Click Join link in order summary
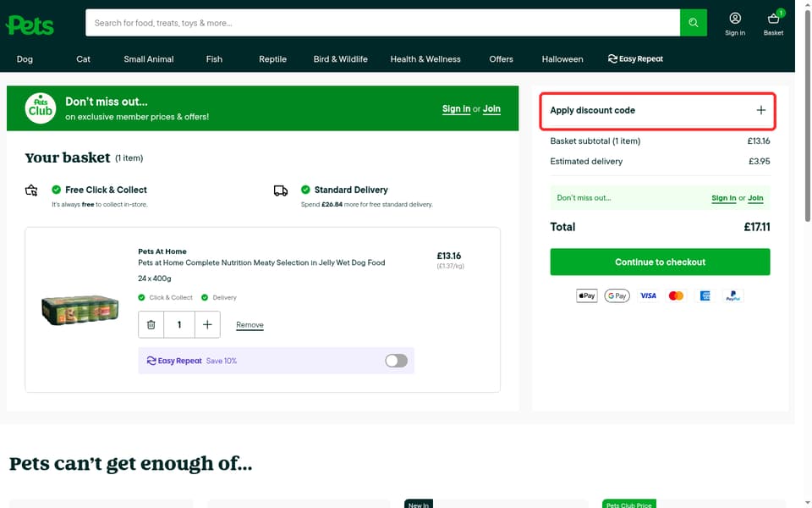The height and width of the screenshot is (508, 812). point(755,198)
